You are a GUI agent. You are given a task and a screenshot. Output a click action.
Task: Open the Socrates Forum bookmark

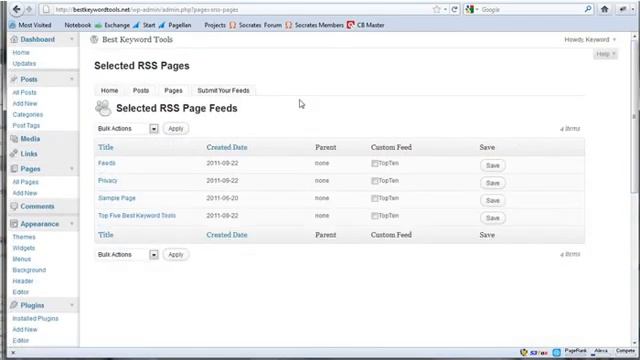coord(256,25)
